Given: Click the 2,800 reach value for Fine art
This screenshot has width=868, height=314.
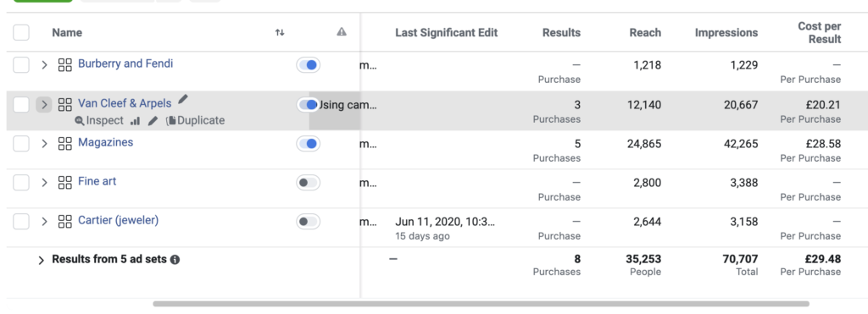Looking at the screenshot, I should point(646,183).
